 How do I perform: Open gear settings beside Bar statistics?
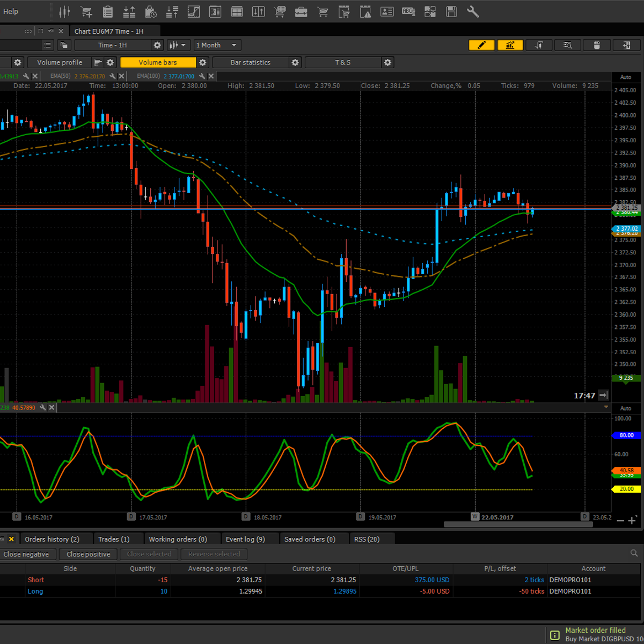coord(295,63)
